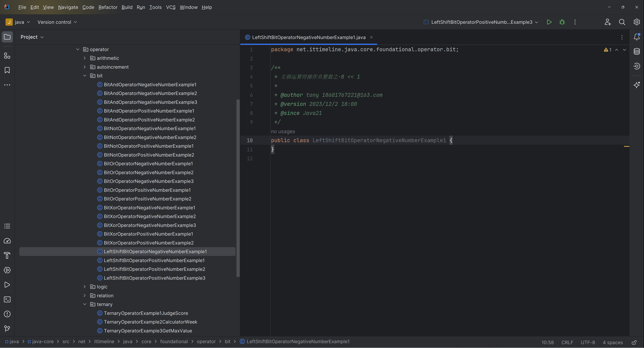This screenshot has height=348, width=644.
Task: Click the 4 spaces indent setting
Action: coord(612,342)
